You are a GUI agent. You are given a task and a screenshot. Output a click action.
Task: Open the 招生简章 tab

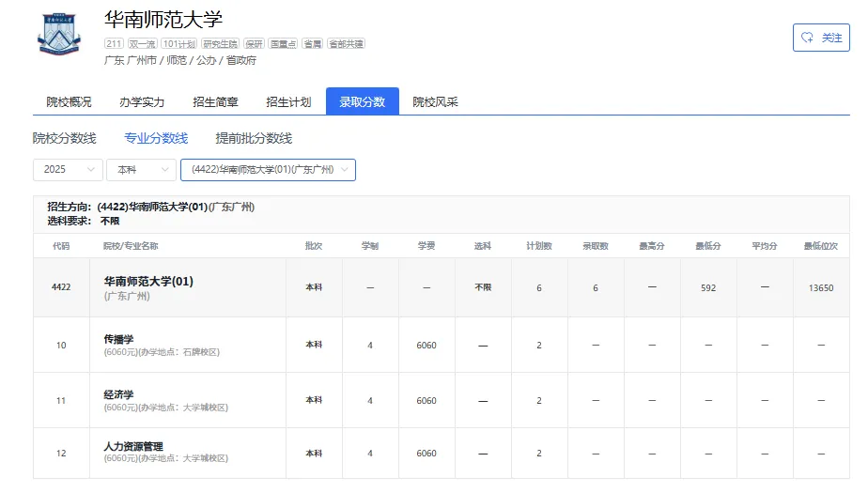pyautogui.click(x=215, y=101)
